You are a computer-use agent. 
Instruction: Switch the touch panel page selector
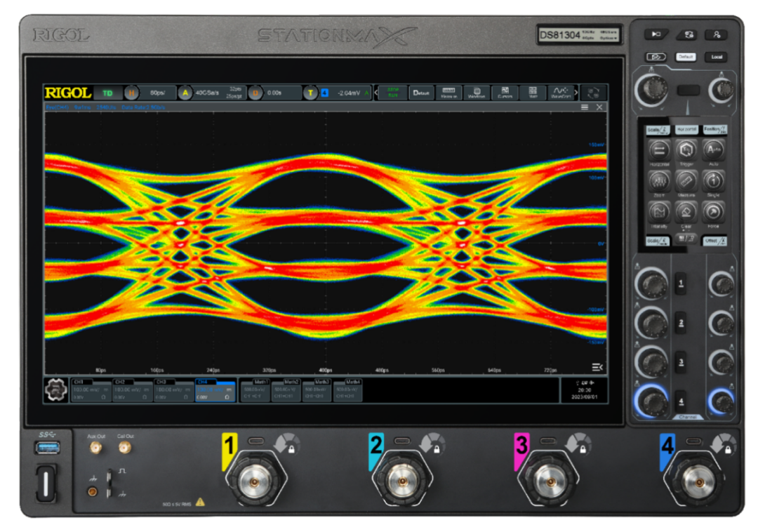686,239
